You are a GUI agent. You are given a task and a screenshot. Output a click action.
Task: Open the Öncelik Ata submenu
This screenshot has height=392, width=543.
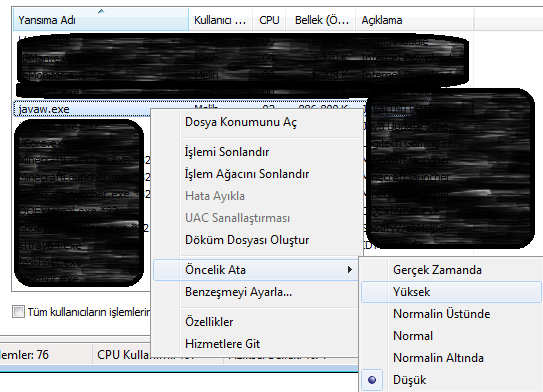click(256, 269)
